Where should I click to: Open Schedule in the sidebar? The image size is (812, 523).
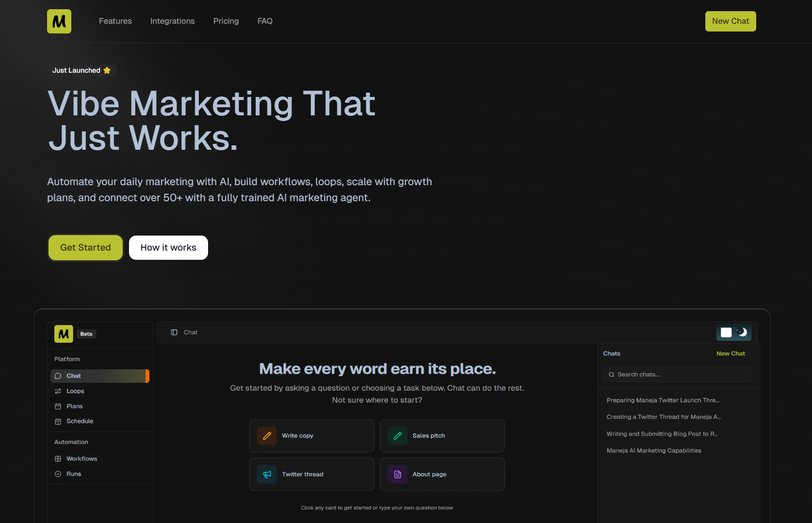(80, 421)
